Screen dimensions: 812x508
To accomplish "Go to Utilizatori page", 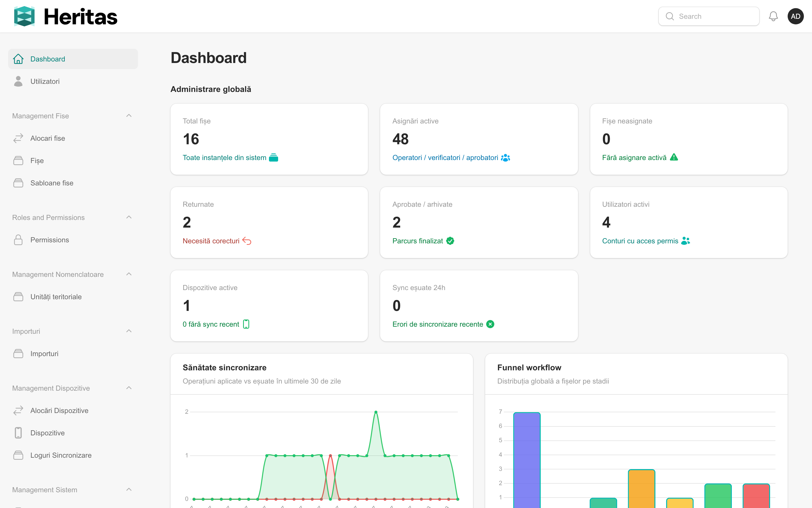I will tap(73, 81).
